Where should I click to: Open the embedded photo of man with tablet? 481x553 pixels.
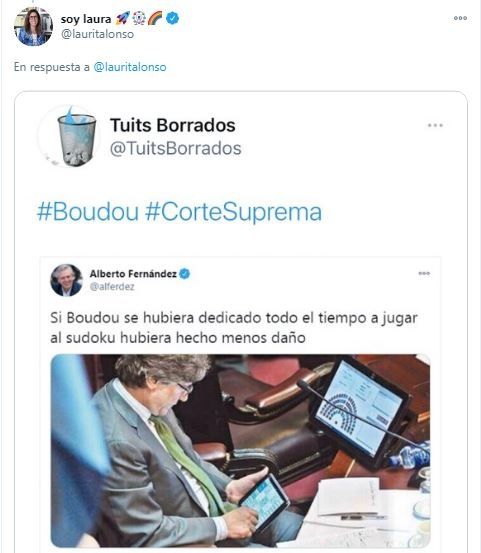(x=240, y=451)
